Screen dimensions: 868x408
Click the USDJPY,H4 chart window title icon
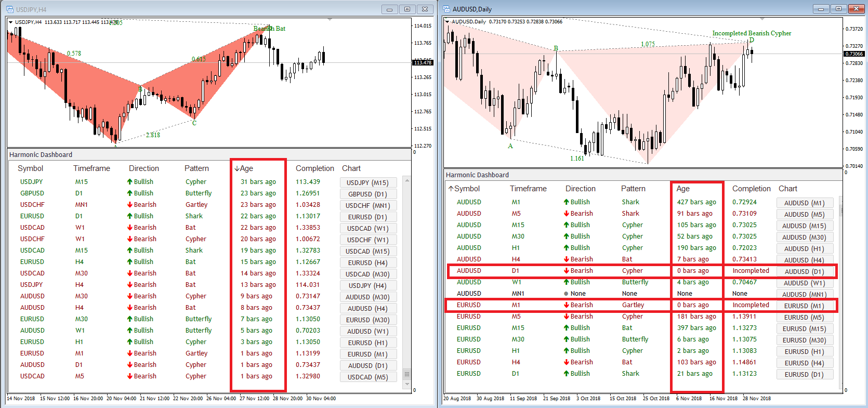pos(10,9)
